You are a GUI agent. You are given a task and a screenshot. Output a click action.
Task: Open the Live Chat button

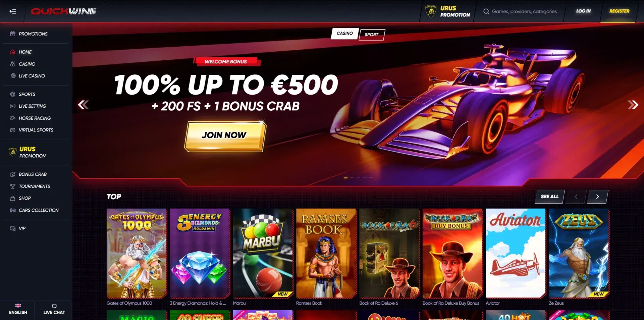coord(54,309)
